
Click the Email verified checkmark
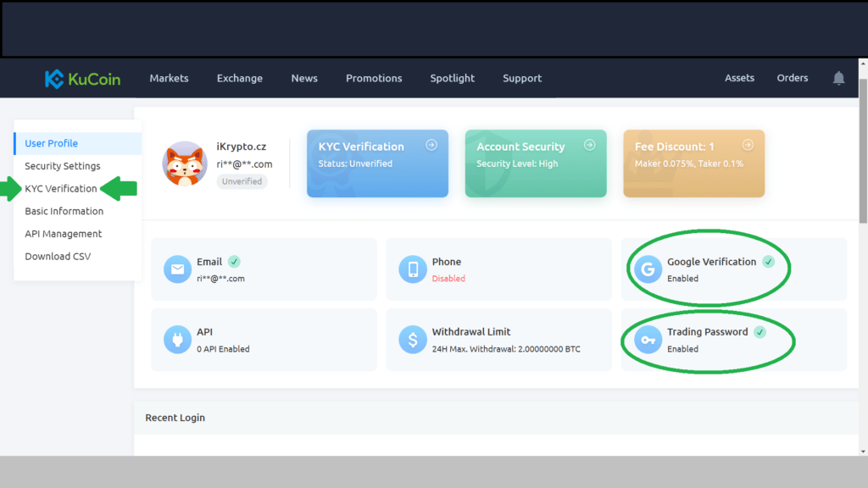(x=234, y=262)
